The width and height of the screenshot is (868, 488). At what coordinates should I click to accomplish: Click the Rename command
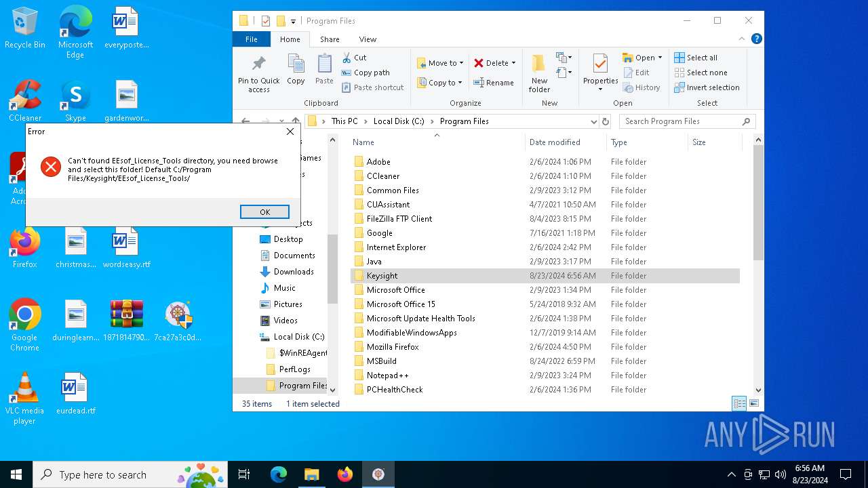(x=494, y=83)
